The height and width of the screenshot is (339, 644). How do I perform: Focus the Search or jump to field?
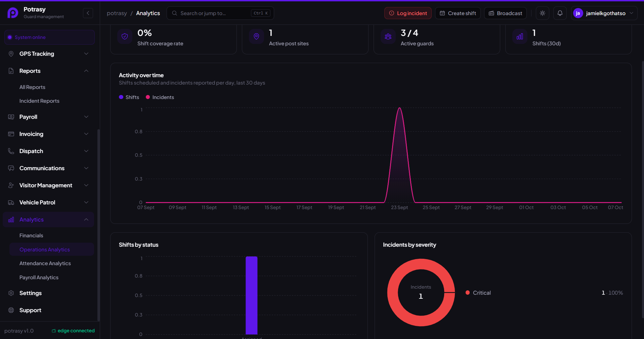click(x=220, y=13)
